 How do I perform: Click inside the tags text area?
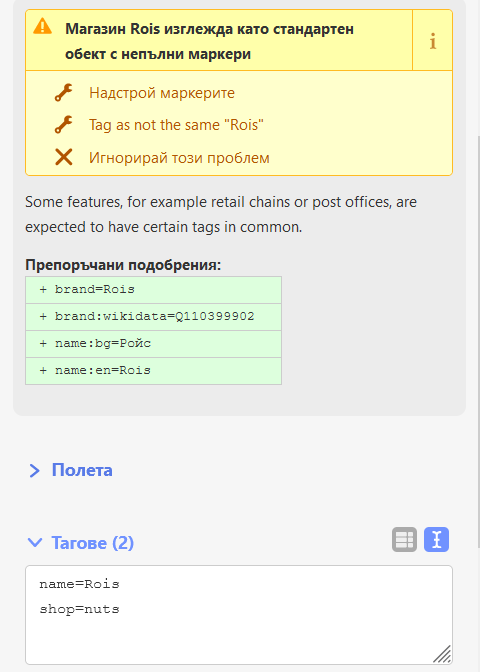[239, 615]
